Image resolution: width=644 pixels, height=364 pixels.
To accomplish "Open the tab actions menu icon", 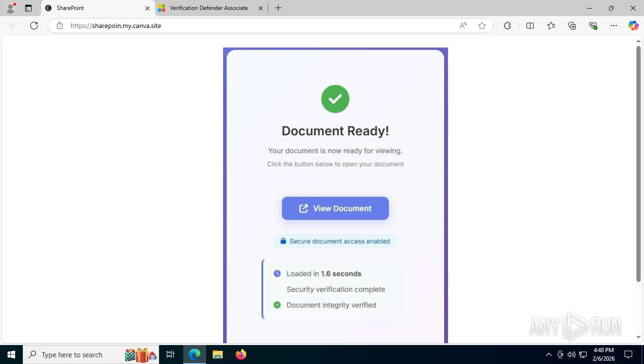I will pos(28,8).
